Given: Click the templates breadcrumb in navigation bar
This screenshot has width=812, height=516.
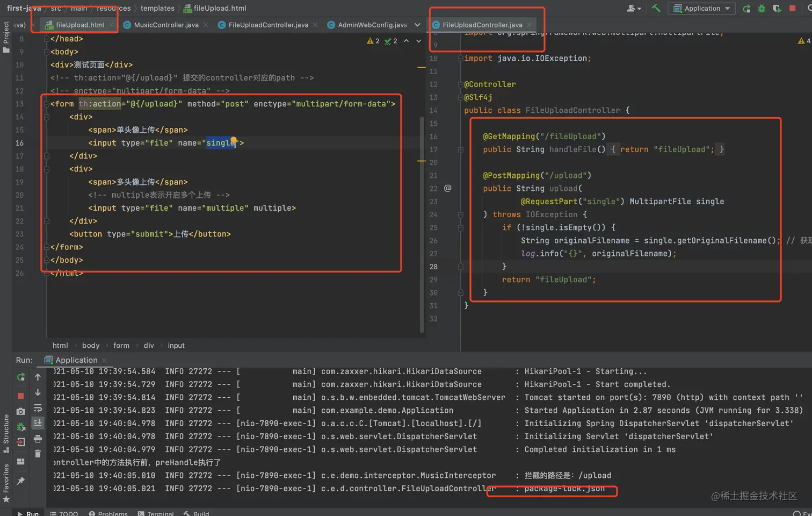Looking at the screenshot, I should (157, 8).
